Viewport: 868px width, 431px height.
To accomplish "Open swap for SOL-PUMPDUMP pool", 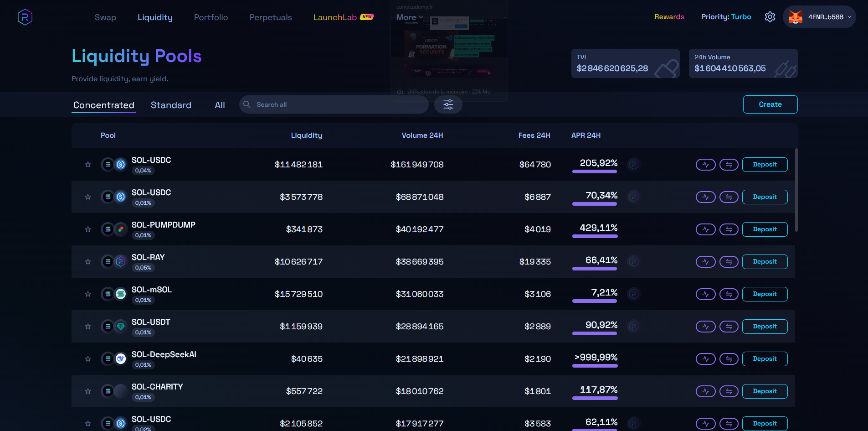I will [x=729, y=229].
